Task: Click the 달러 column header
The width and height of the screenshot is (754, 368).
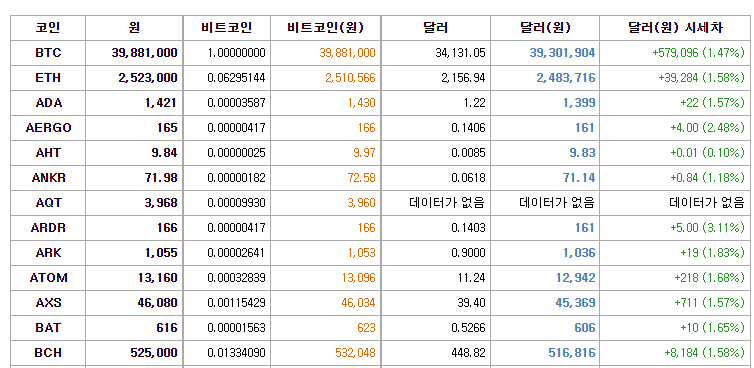Action: point(436,28)
